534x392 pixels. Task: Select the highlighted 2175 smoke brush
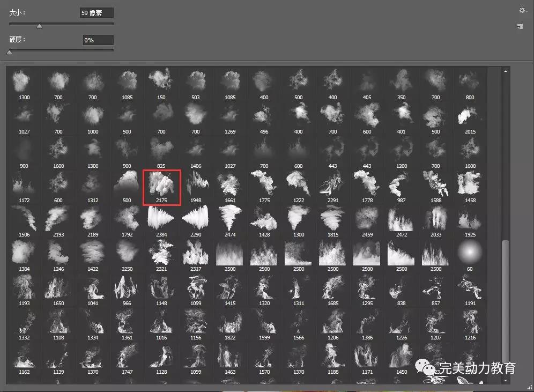162,184
